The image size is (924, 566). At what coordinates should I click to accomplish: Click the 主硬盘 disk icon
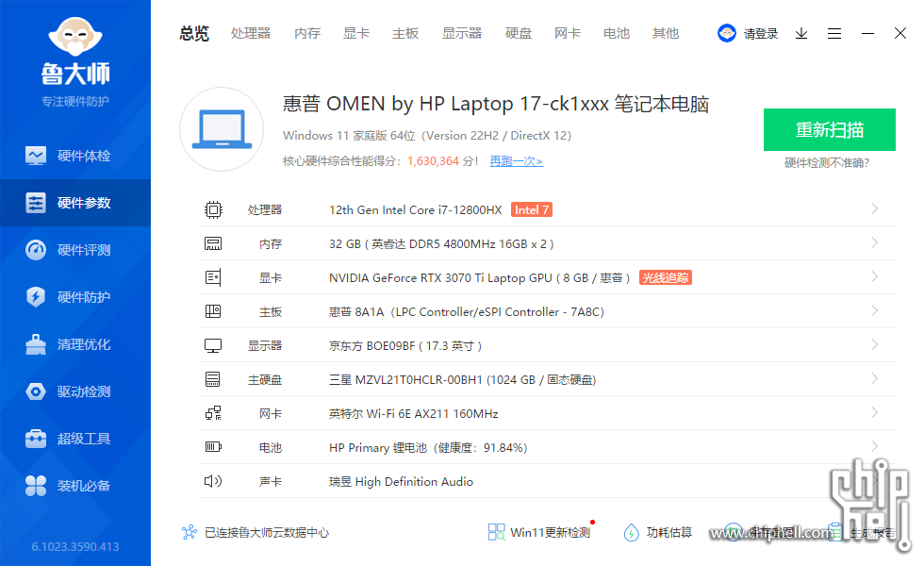(213, 379)
